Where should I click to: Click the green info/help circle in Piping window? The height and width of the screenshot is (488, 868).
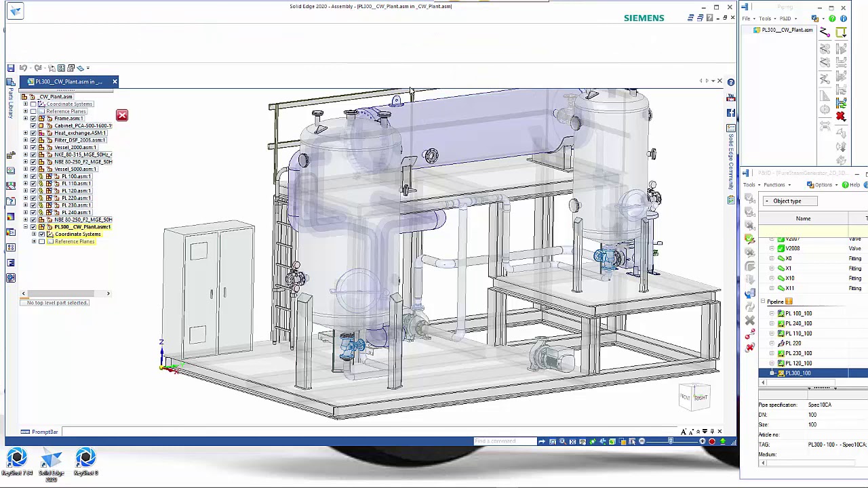(832, 18)
